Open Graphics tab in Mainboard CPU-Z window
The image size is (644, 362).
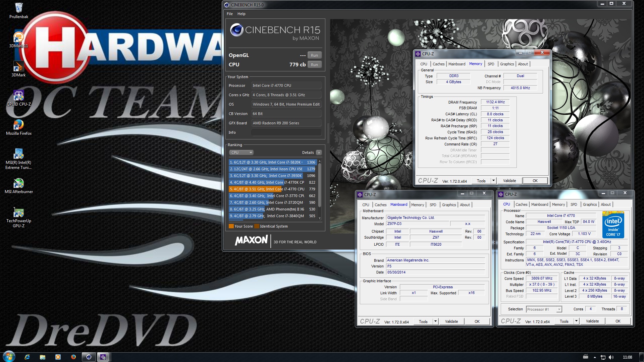click(449, 205)
